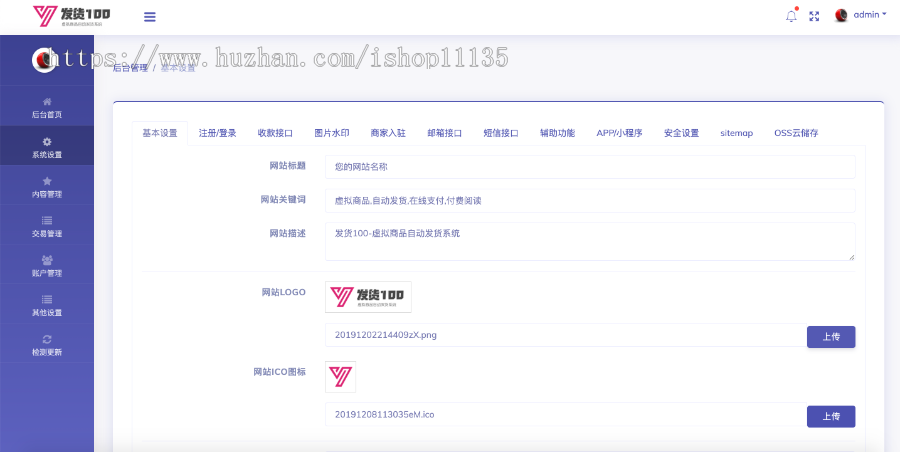Open 交易管理 sidebar menu

coord(47,226)
